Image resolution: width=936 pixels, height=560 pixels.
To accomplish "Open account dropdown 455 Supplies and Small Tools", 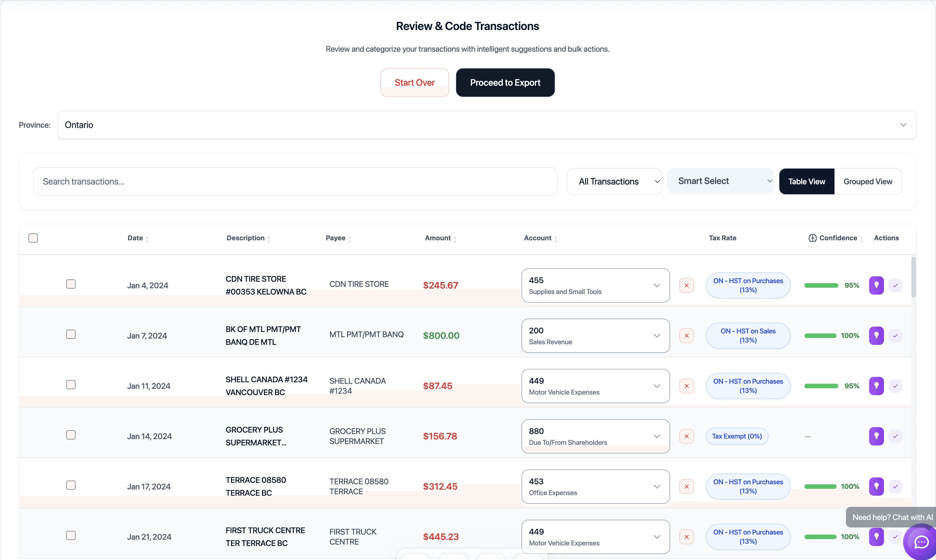I will [595, 285].
